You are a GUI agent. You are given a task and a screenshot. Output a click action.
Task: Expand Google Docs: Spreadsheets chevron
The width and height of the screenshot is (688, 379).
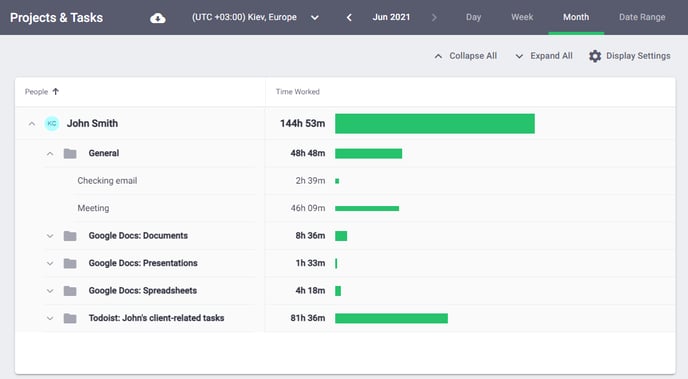pyautogui.click(x=50, y=291)
